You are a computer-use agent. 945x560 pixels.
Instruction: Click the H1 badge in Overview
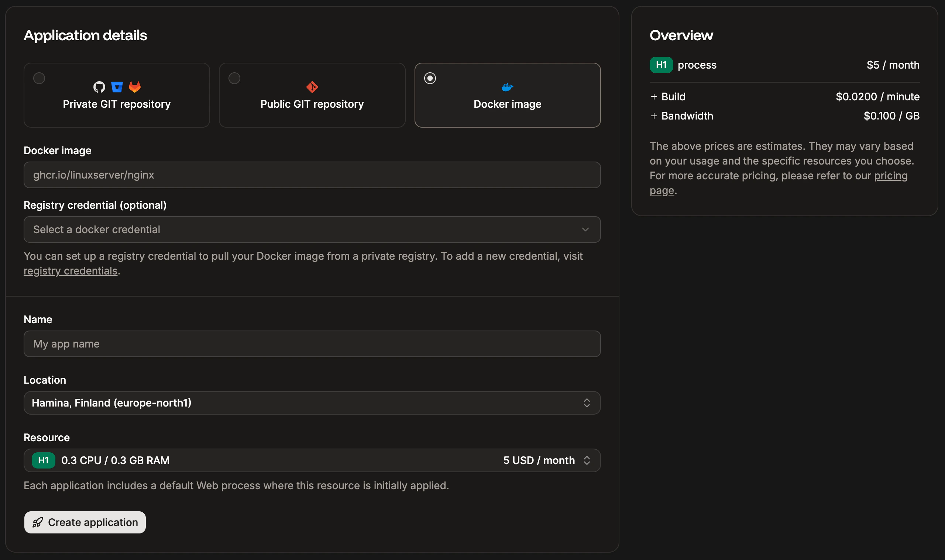pos(661,65)
